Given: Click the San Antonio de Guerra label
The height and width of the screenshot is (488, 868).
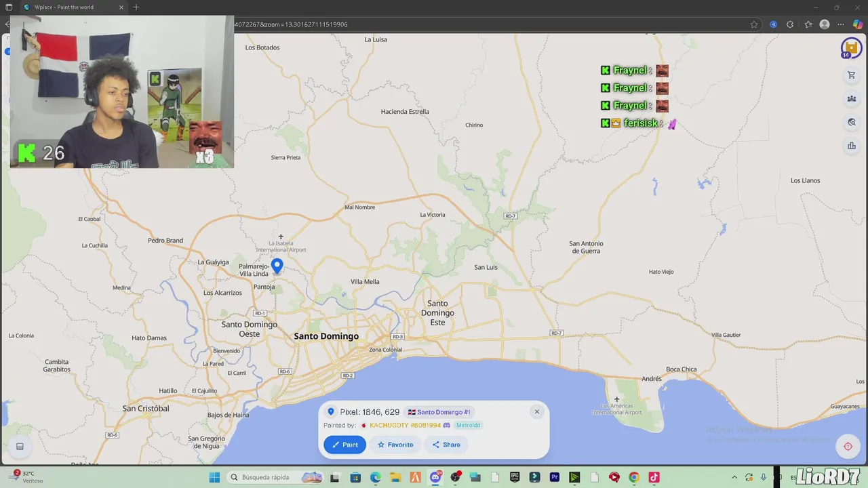Looking at the screenshot, I should (x=586, y=247).
